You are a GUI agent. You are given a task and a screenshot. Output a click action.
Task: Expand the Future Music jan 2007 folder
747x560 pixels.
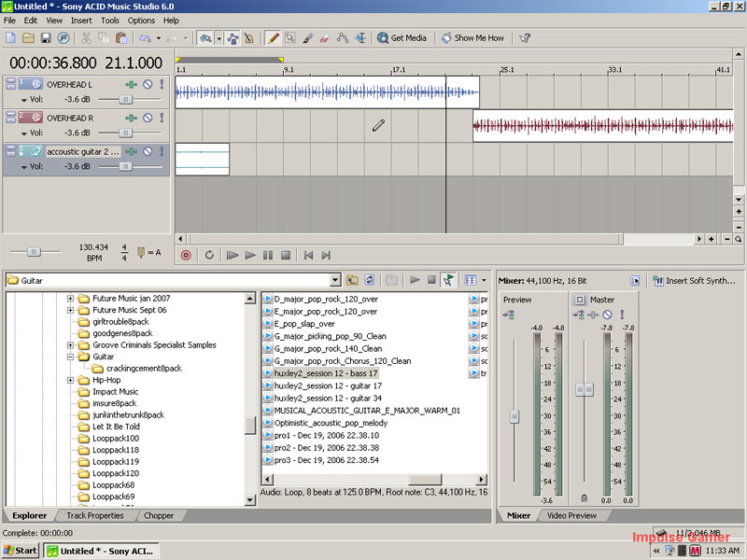tap(70, 299)
